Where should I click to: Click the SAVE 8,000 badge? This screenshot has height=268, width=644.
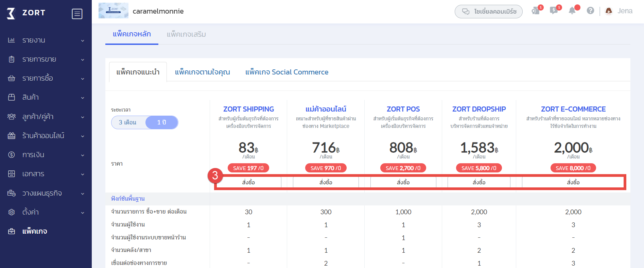[573, 168]
